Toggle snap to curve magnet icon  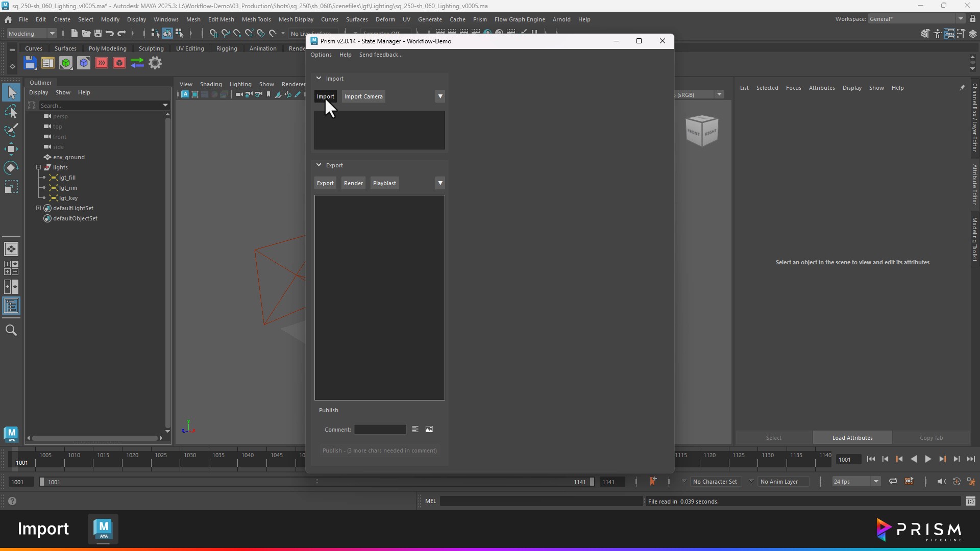coord(226,34)
